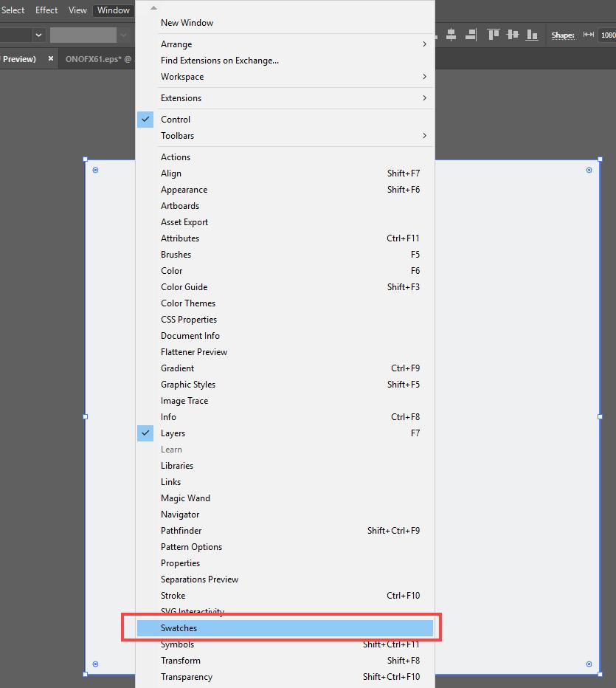Open the Attributes panel
The image size is (616, 688).
pyautogui.click(x=285, y=238)
